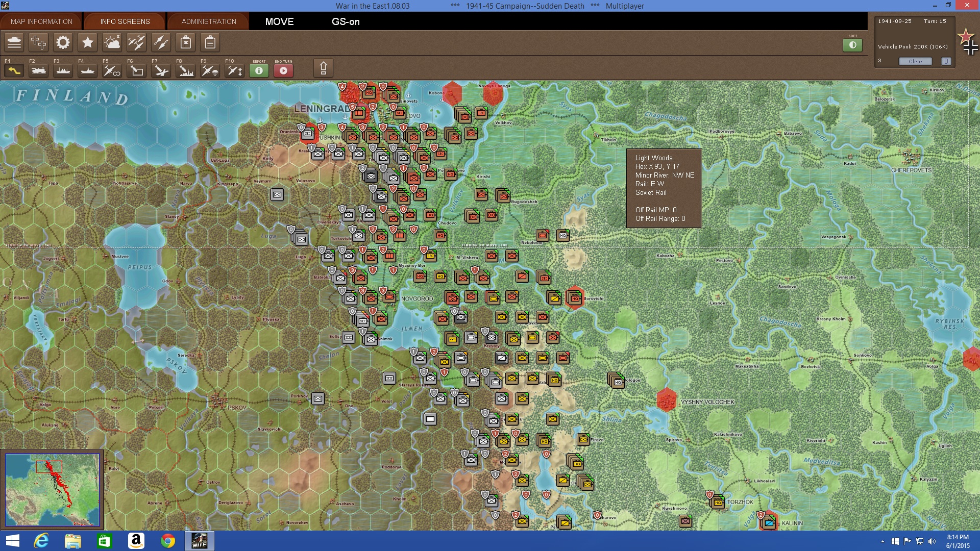Select F5 air recon mode icon

coord(112,70)
